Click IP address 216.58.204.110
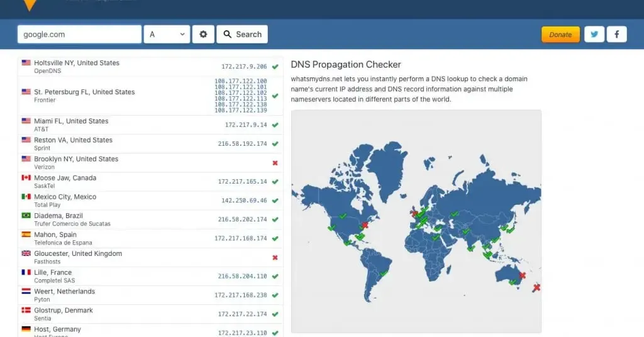Viewport: 644px width, 337px height. 242,276
